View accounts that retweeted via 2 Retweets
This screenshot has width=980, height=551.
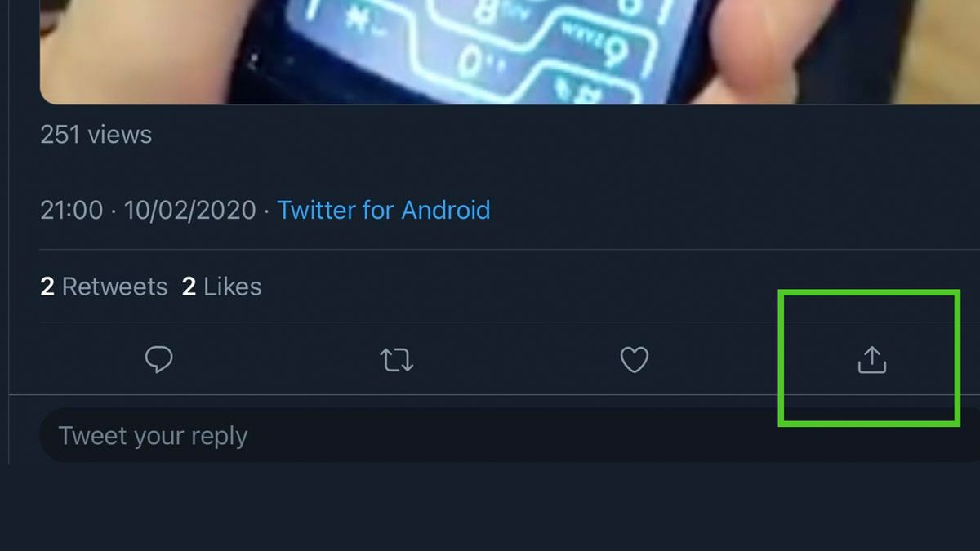click(x=105, y=286)
